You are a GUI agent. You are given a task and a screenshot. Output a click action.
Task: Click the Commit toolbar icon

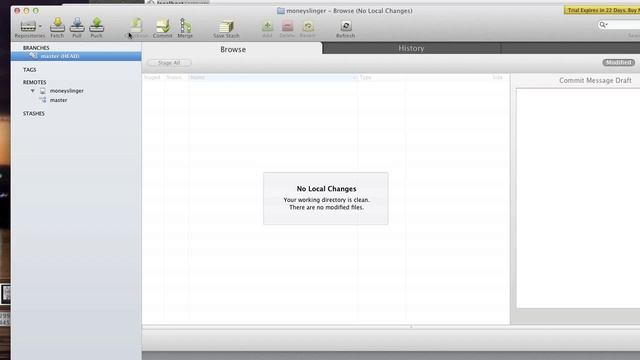(162, 25)
